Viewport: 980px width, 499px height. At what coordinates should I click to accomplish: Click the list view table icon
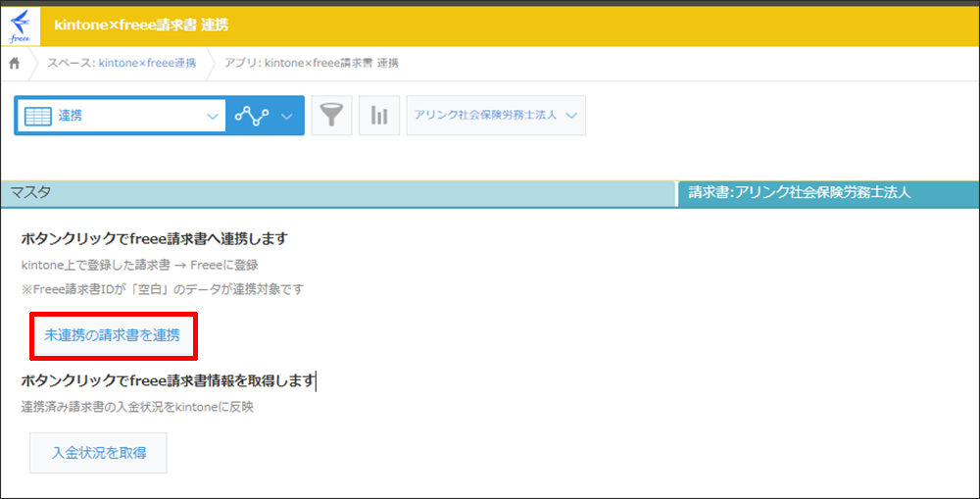click(x=37, y=116)
